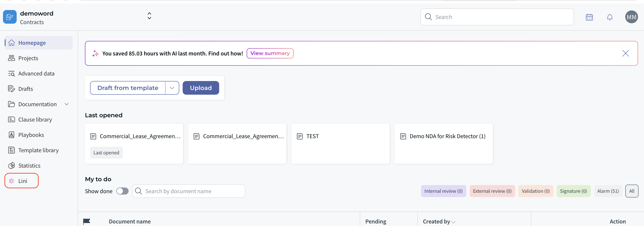Viewport: 644px width, 226px height.
Task: Open Clause library menu item
Action: click(x=35, y=120)
